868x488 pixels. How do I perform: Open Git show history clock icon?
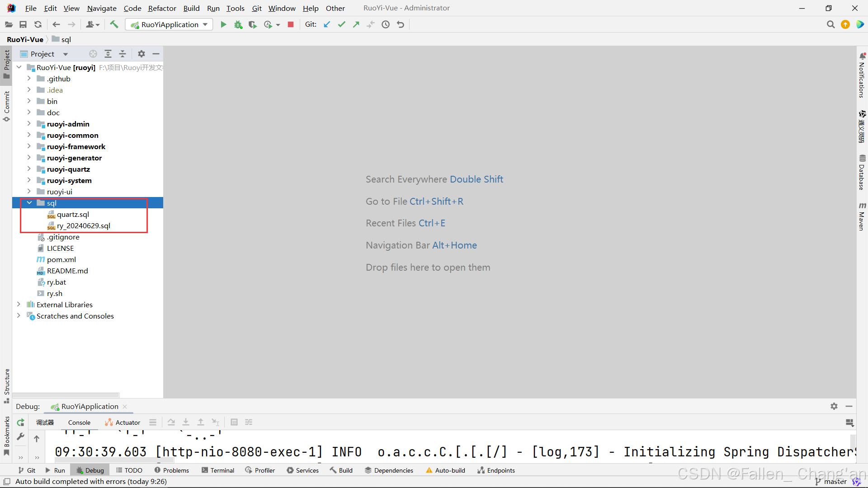point(386,24)
